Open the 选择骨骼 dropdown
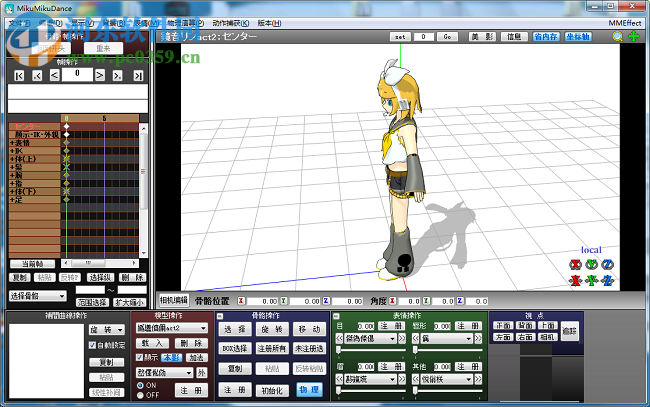The image size is (650, 407). click(38, 296)
